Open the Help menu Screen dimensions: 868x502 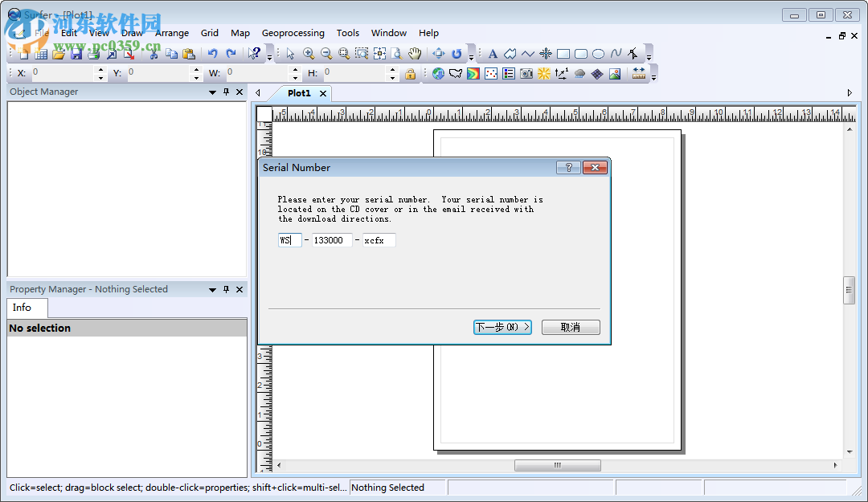tap(428, 33)
